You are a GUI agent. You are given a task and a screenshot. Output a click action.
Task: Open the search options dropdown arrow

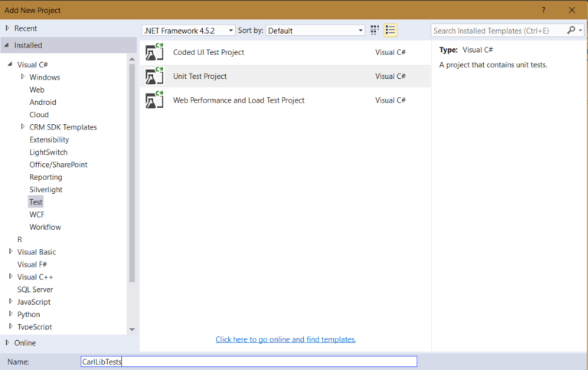[580, 31]
